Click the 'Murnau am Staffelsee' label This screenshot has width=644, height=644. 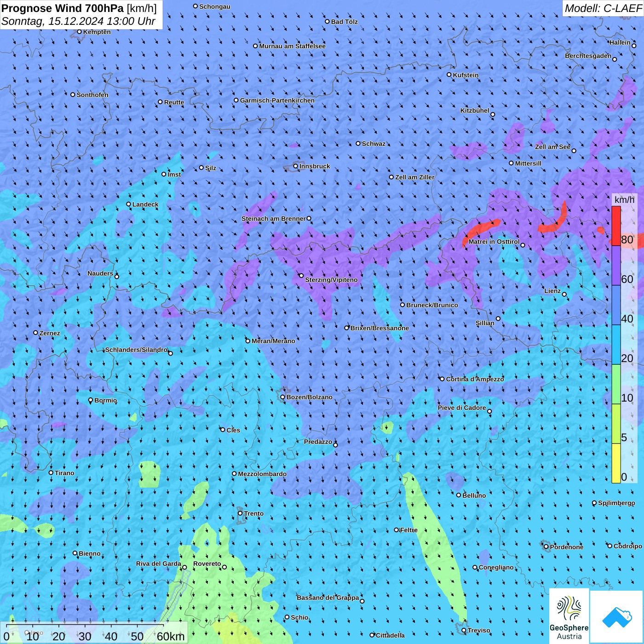click(x=293, y=46)
